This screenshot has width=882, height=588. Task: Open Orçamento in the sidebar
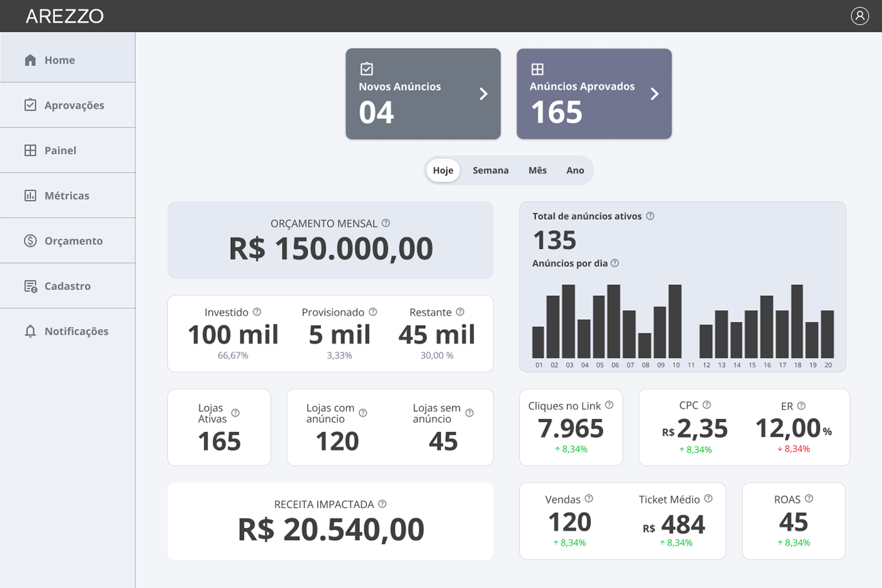pos(67,240)
